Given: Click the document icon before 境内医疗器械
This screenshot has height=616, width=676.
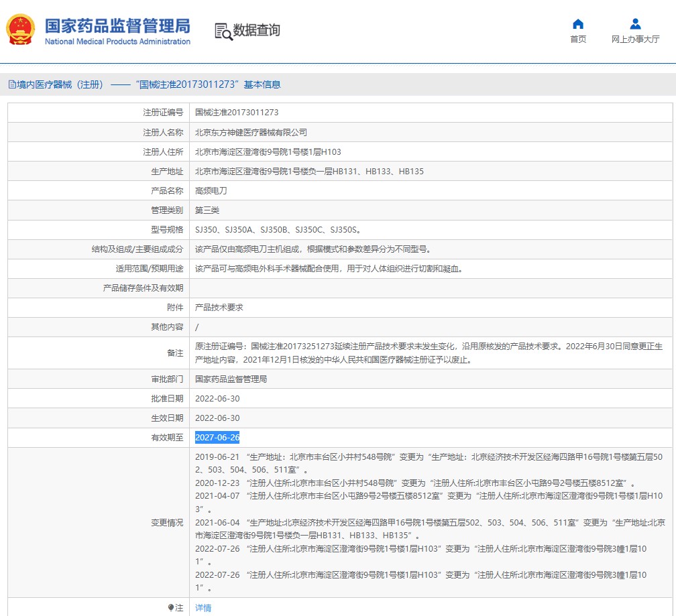Looking at the screenshot, I should pyautogui.click(x=11, y=84).
